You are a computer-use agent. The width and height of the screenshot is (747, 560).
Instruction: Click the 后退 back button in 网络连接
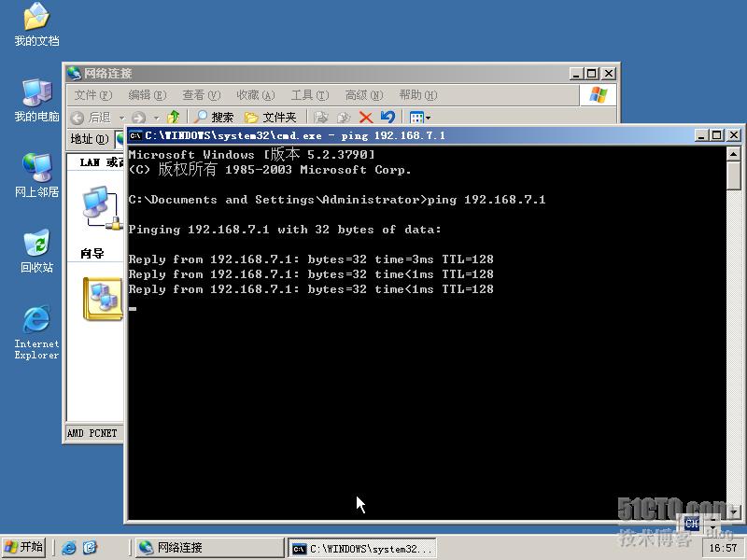click(x=91, y=118)
